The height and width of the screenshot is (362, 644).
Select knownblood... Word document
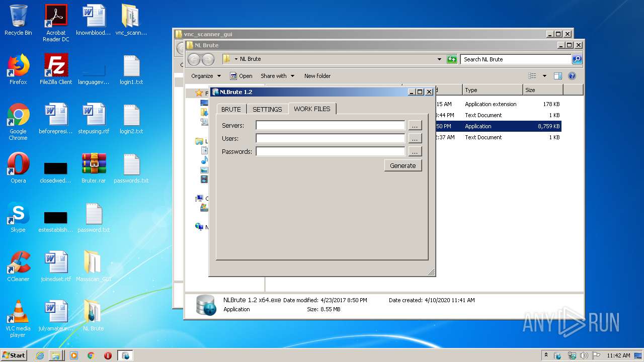94,20
